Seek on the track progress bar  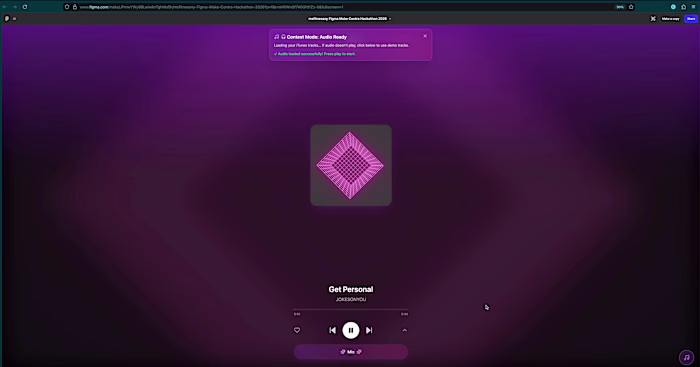(x=350, y=309)
